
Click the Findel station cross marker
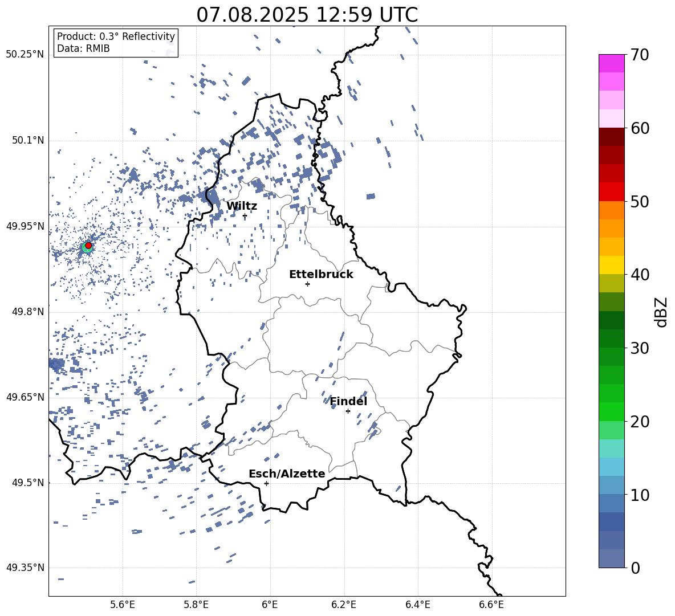[x=348, y=411]
